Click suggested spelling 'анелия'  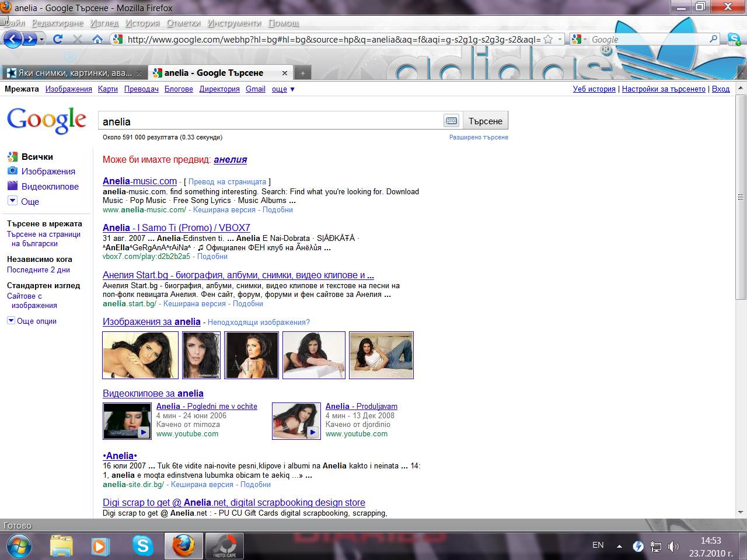point(231,159)
